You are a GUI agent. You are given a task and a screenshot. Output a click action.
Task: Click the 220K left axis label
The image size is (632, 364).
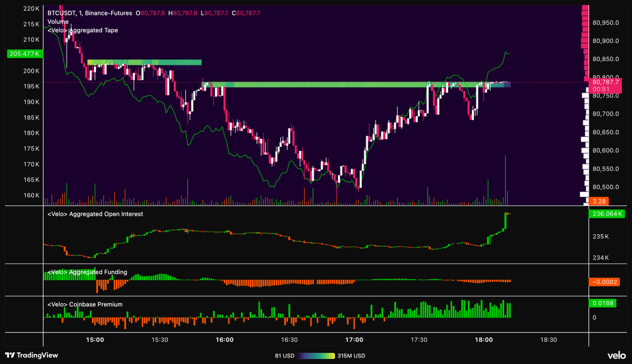coord(31,8)
